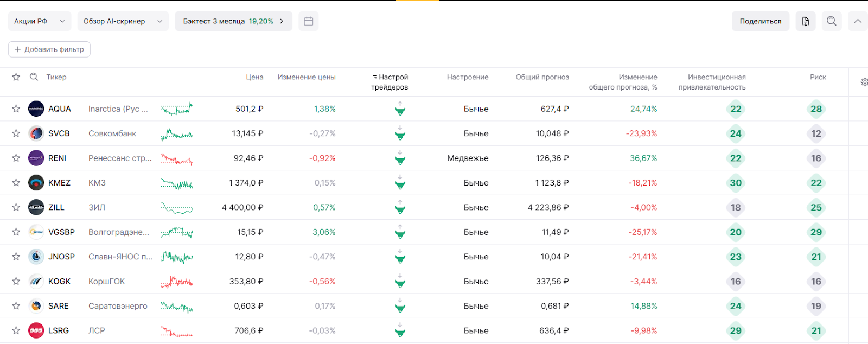Sort by Общий прогноз column header

pyautogui.click(x=542, y=77)
